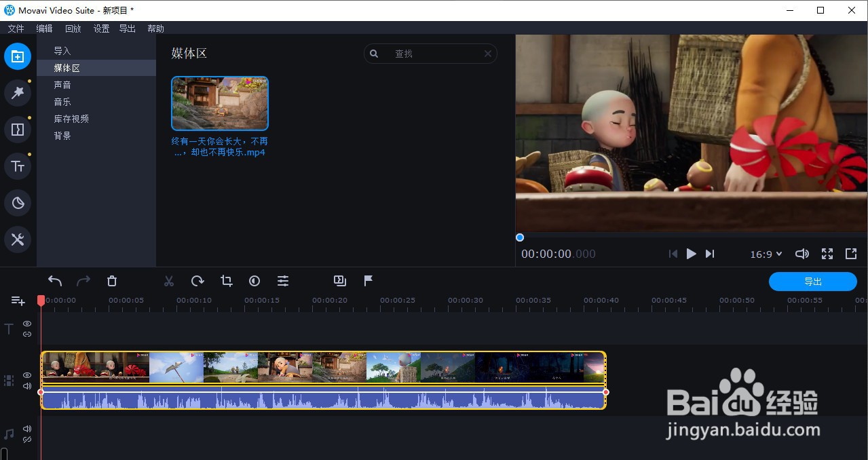
Task: Open the 回放 menu
Action: pyautogui.click(x=73, y=28)
